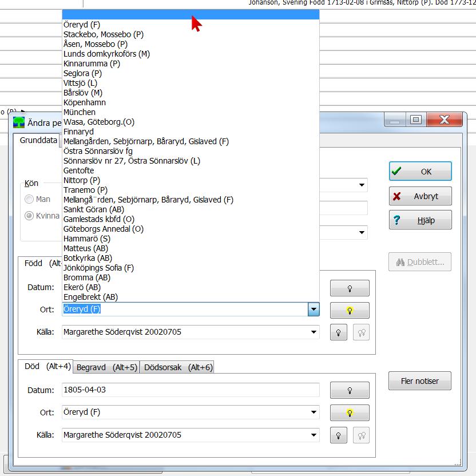
Task: Open the death Ort dropdown
Action: pyautogui.click(x=314, y=412)
